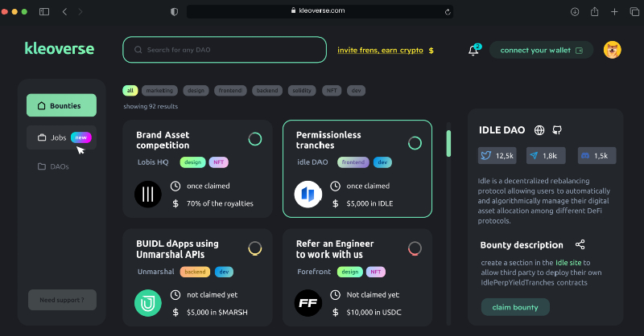Click the kleoverse logo

tap(60, 48)
